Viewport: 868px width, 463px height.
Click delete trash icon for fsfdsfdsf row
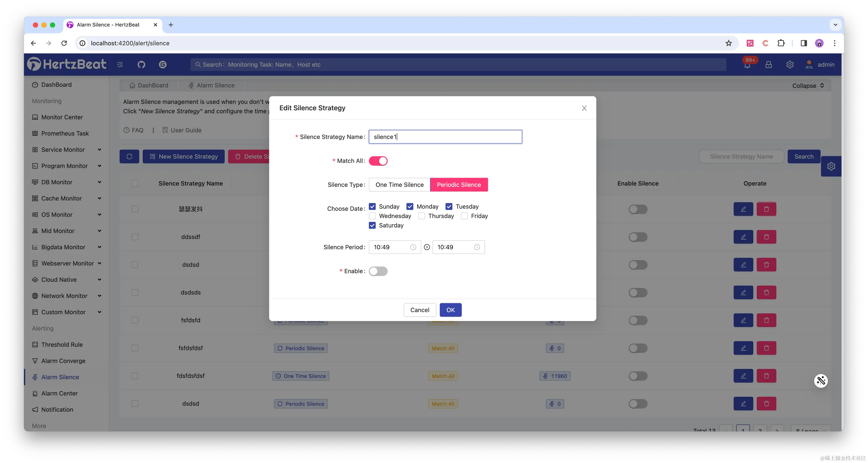pos(766,348)
